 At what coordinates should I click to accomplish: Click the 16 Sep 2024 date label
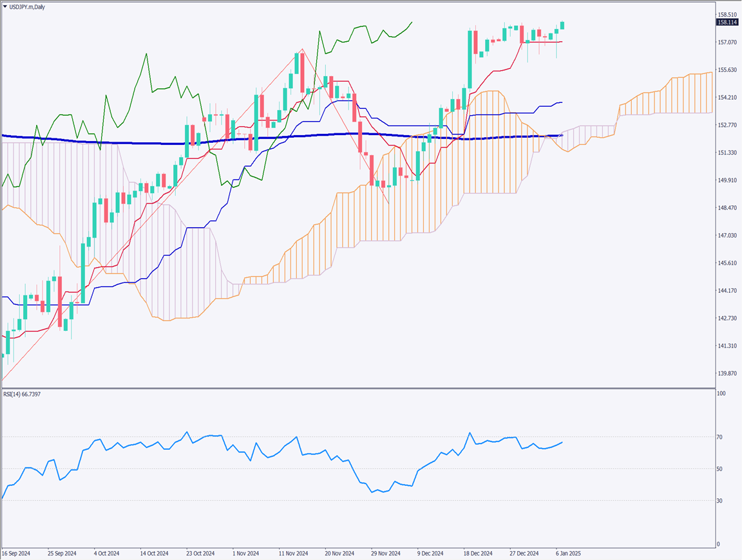click(x=16, y=554)
